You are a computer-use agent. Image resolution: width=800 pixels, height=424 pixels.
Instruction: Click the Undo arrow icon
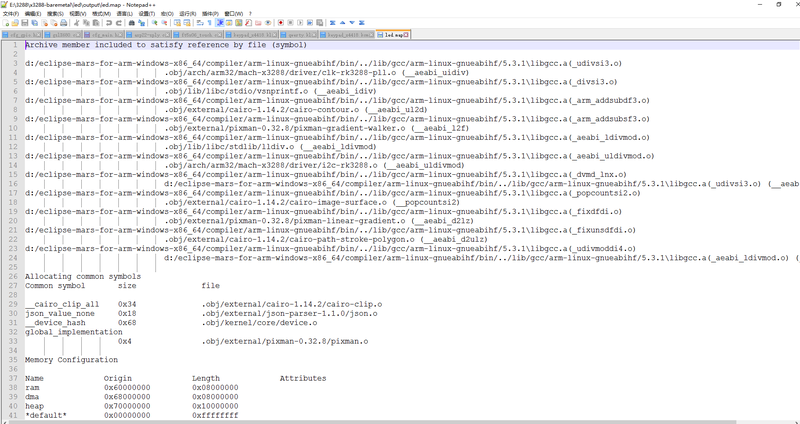click(111, 22)
